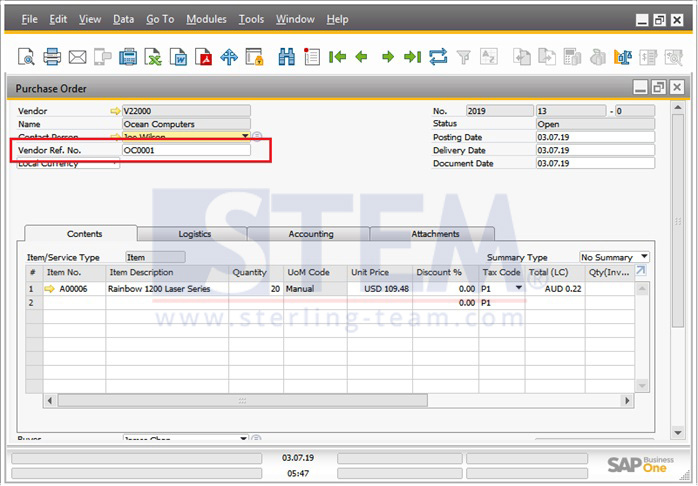Open the View menu
Screen dimensions: 698x486
pyautogui.click(x=90, y=19)
